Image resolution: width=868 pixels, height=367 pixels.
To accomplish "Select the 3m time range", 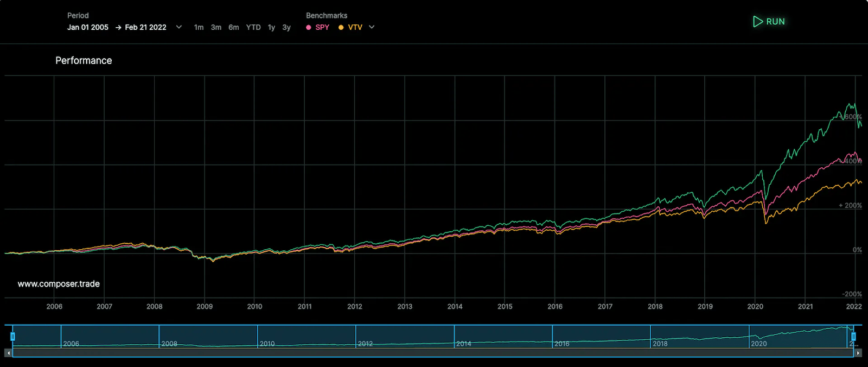I will coord(216,28).
